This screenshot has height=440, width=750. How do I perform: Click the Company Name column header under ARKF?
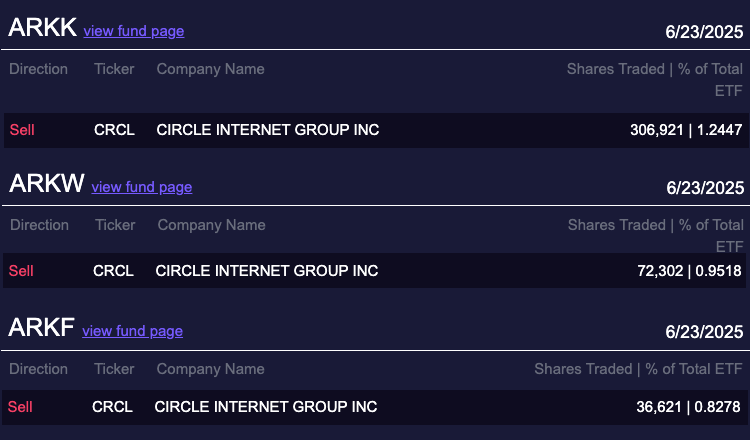(x=209, y=369)
